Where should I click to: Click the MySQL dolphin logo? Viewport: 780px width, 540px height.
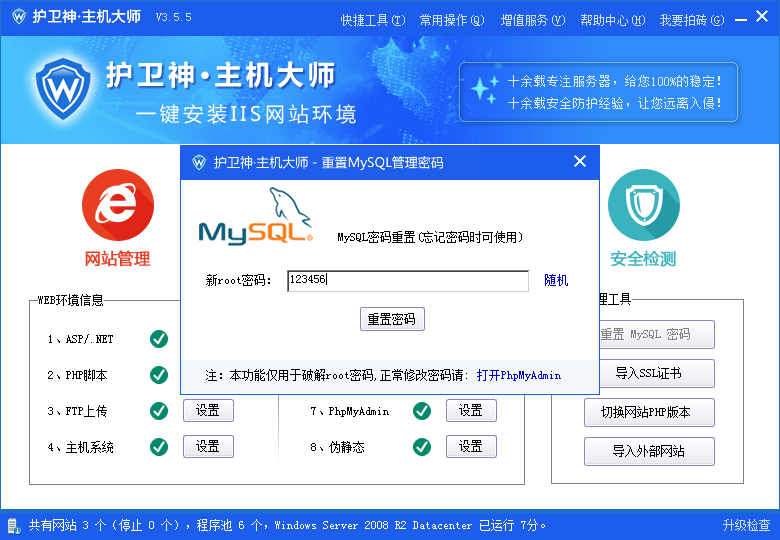[x=256, y=218]
